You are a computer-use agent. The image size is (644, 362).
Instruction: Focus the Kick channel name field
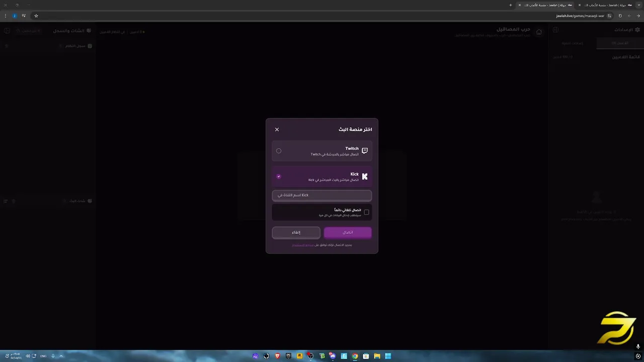pyautogui.click(x=322, y=195)
